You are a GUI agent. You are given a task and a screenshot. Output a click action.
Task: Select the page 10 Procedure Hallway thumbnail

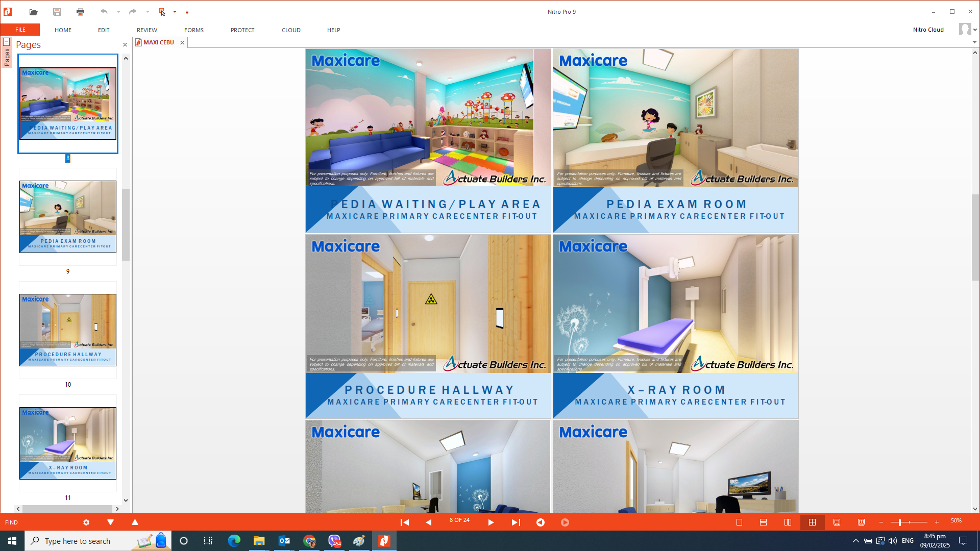[68, 330]
